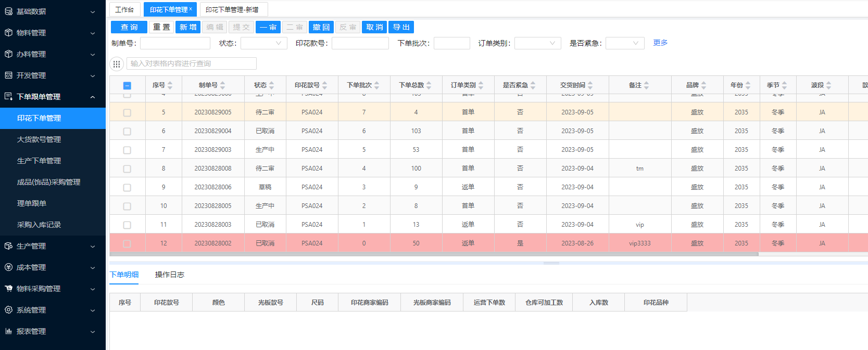Screen dimensions: 868x350
Task: Click the 更多 link
Action: coord(660,43)
